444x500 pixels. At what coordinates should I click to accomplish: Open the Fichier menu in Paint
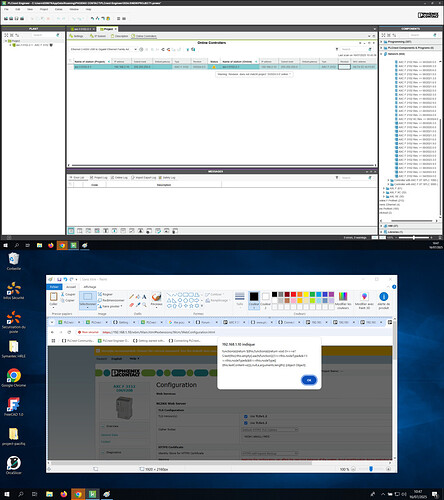pyautogui.click(x=54, y=287)
